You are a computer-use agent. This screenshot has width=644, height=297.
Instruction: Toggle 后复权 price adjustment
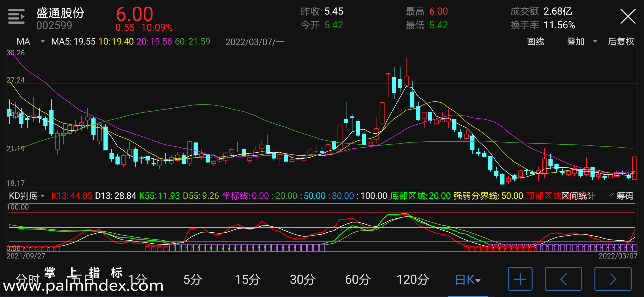point(621,42)
